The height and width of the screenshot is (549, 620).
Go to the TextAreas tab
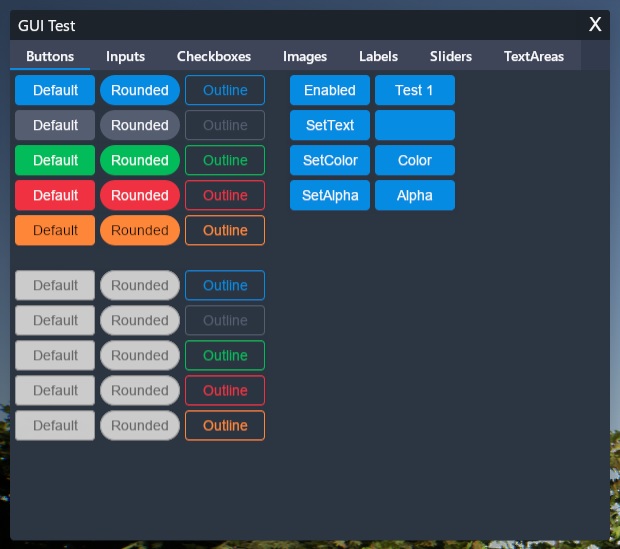[x=533, y=56]
